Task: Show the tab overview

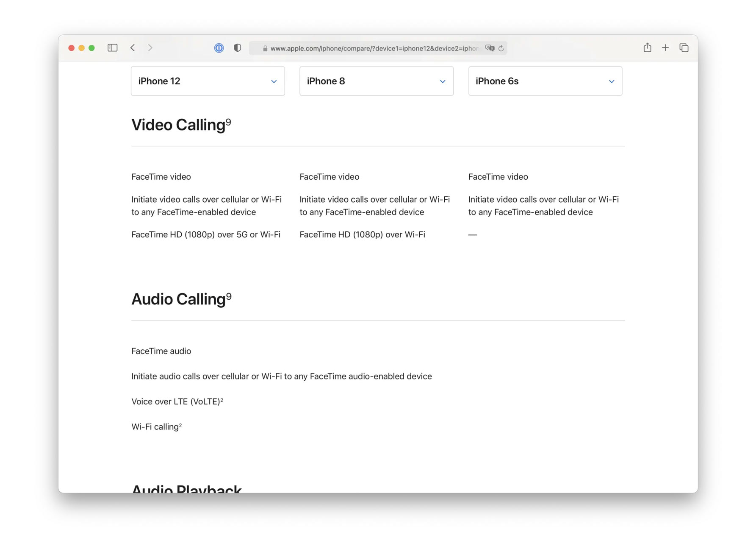Action: tap(684, 48)
